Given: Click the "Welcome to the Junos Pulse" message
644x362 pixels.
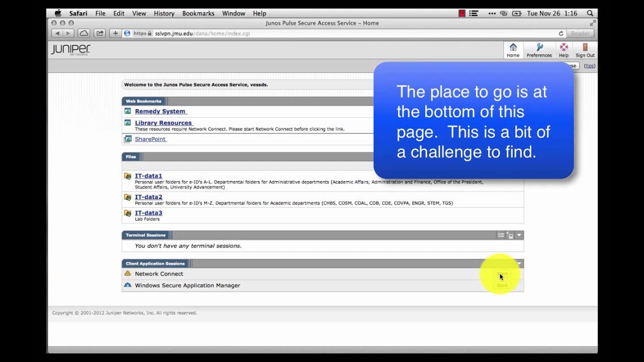Looking at the screenshot, I should point(196,84).
